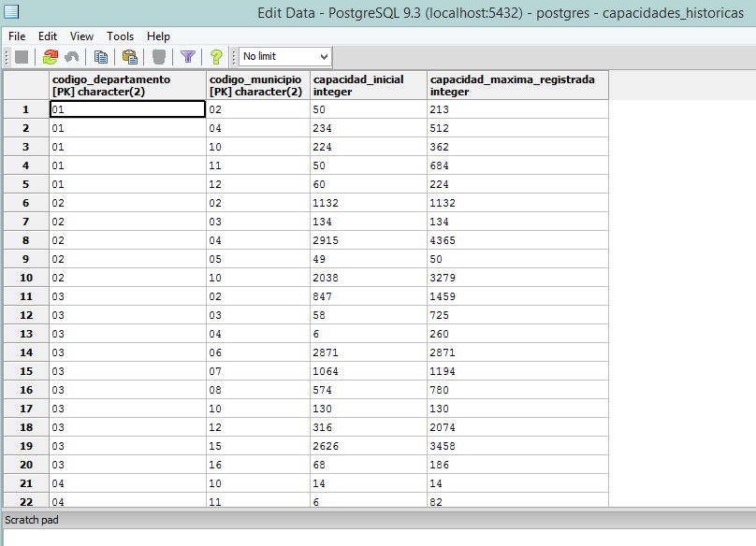This screenshot has height=546, width=756.
Task: Click the Undo icon in toolbar
Action: (x=72, y=57)
